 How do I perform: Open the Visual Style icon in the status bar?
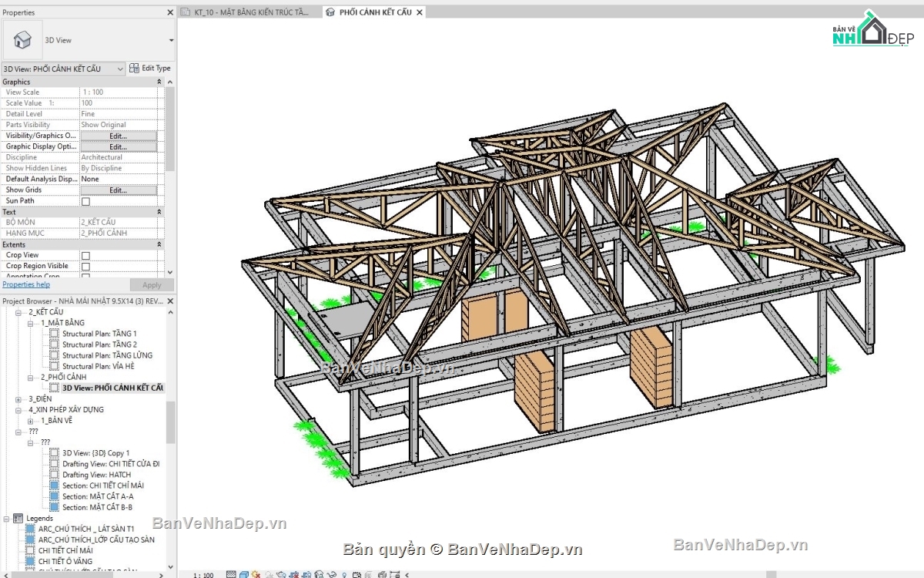click(x=243, y=573)
